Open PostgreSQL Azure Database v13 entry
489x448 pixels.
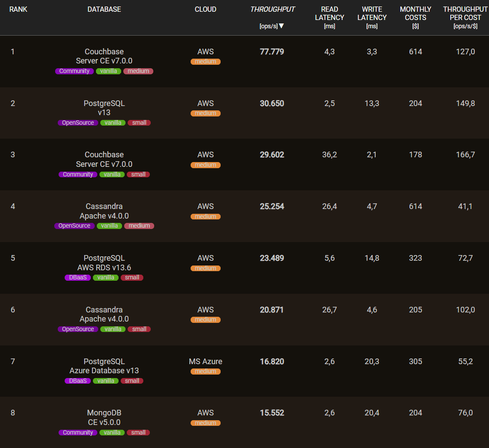pyautogui.click(x=104, y=366)
